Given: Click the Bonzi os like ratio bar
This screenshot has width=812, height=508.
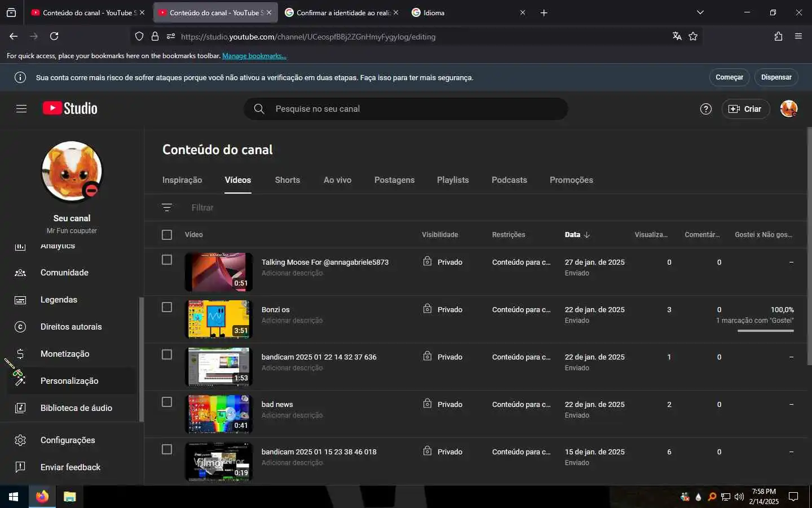Looking at the screenshot, I should click(x=765, y=331).
